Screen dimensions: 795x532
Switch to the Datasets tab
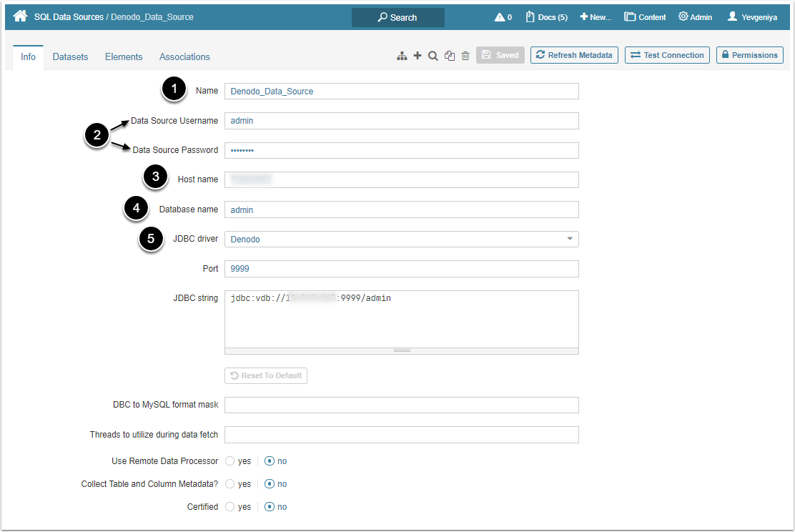pyautogui.click(x=71, y=56)
